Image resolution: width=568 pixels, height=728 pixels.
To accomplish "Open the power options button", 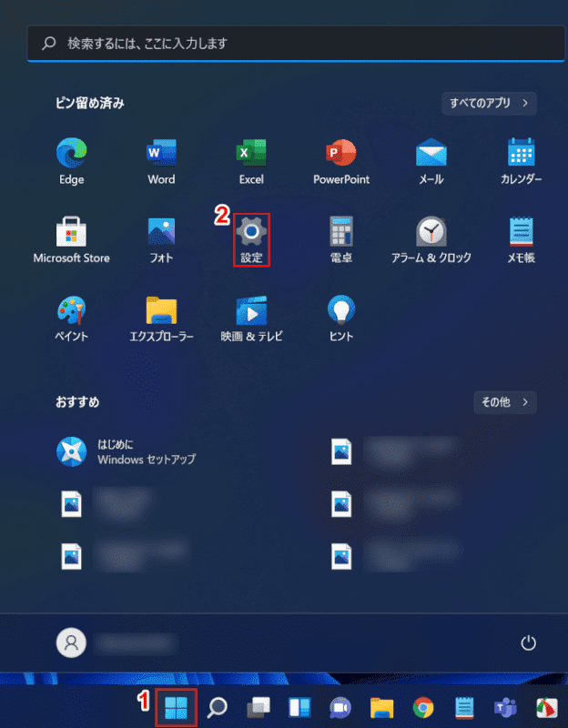I will coord(528,643).
